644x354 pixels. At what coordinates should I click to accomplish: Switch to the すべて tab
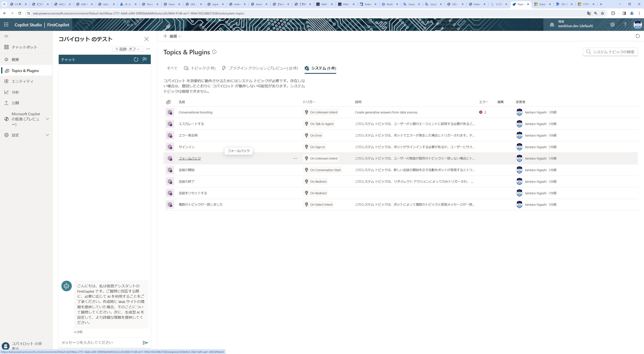(x=172, y=68)
